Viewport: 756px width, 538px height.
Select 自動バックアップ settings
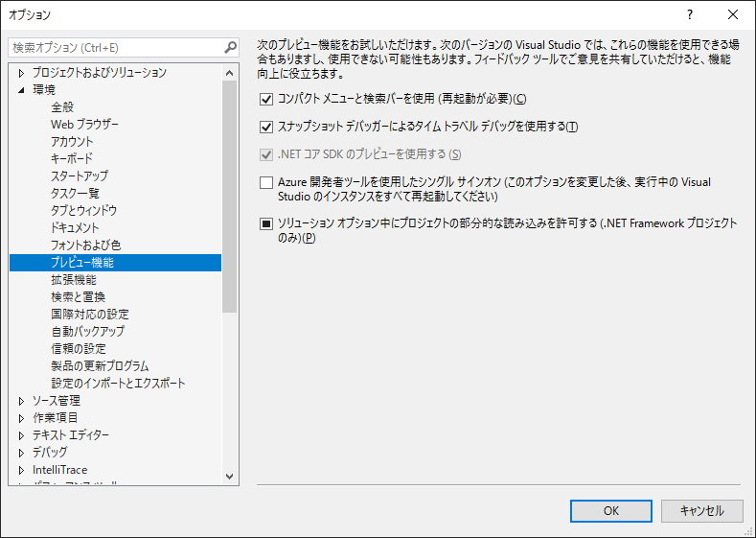tap(88, 332)
